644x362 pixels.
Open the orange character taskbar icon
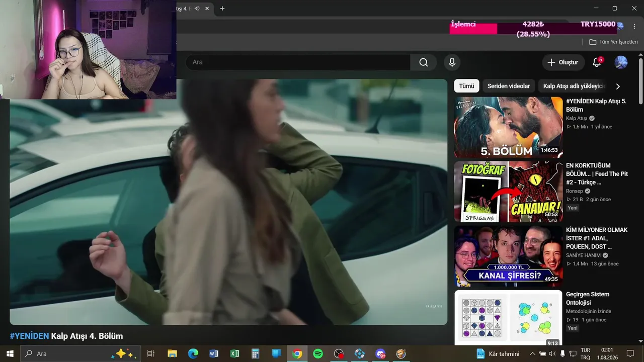tap(401, 353)
